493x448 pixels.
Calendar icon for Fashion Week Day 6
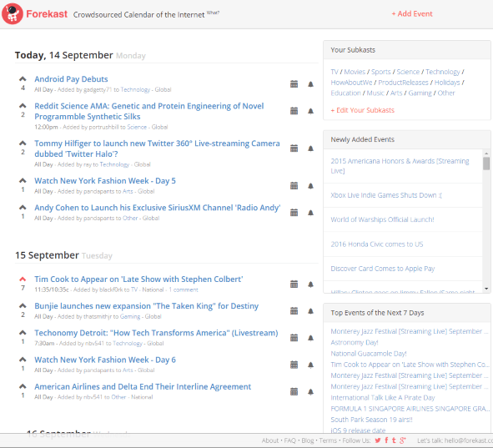coord(294,365)
